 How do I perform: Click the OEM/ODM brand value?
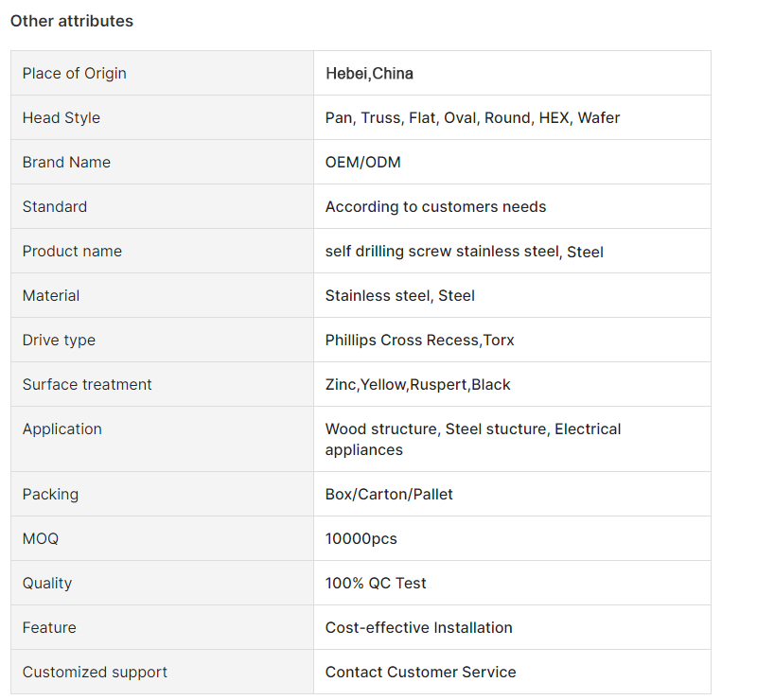[363, 162]
